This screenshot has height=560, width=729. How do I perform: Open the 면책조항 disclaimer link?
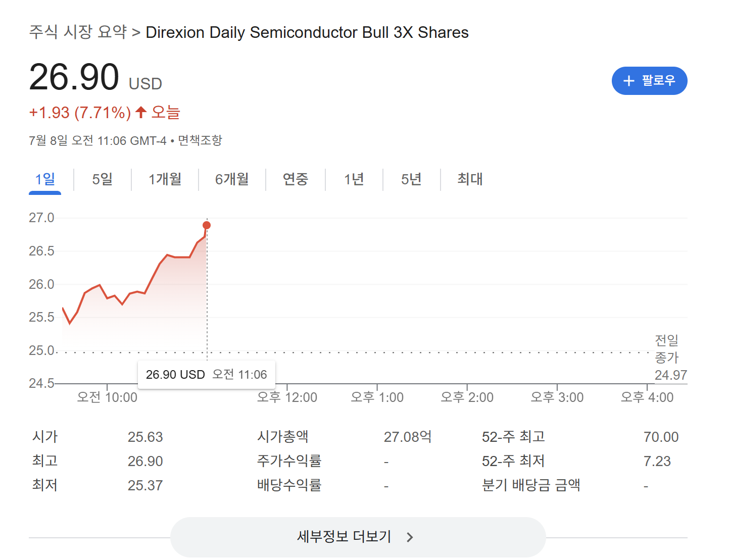coord(200,140)
